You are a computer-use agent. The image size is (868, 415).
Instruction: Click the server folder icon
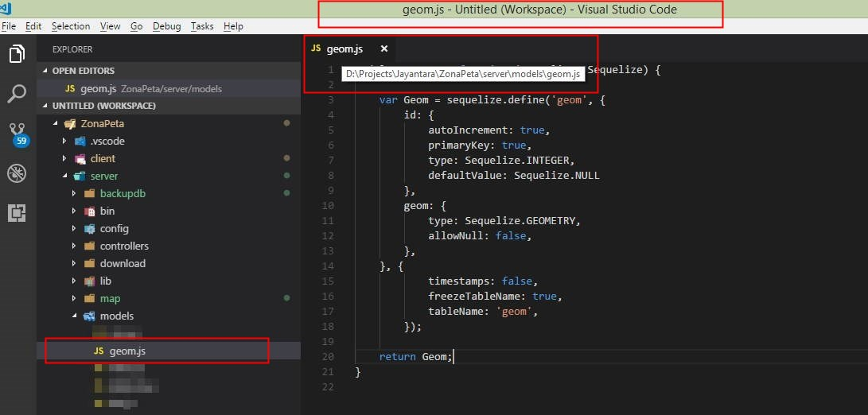point(80,176)
